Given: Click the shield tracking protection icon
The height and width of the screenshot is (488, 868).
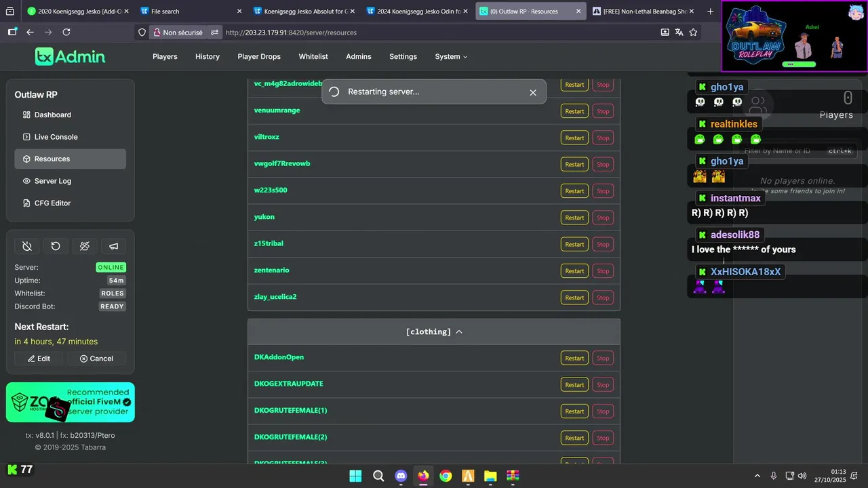Looking at the screenshot, I should (142, 32).
